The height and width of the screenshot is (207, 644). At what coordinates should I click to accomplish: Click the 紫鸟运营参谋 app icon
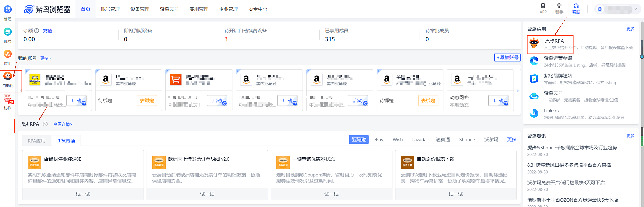[534, 61]
